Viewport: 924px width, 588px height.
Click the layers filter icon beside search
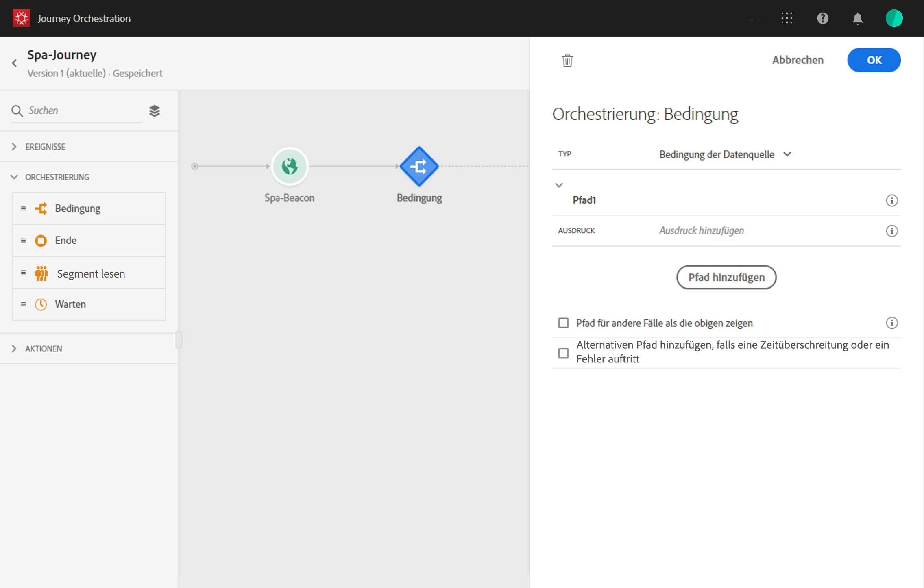click(155, 111)
